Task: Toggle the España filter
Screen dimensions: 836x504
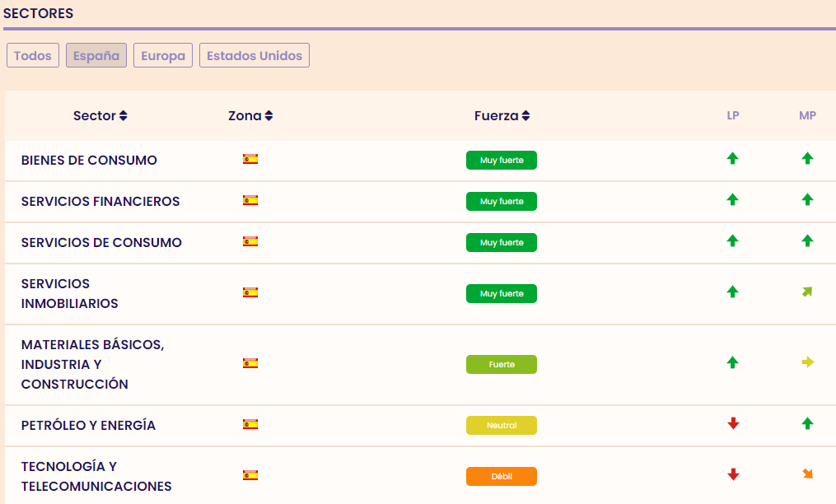Action: pyautogui.click(x=96, y=56)
